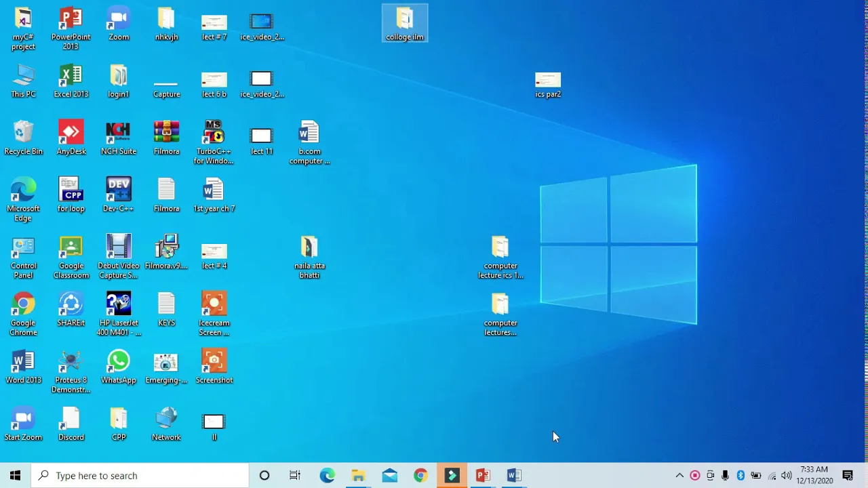Launch Edge from the taskbar
The image size is (868, 488).
tap(327, 475)
